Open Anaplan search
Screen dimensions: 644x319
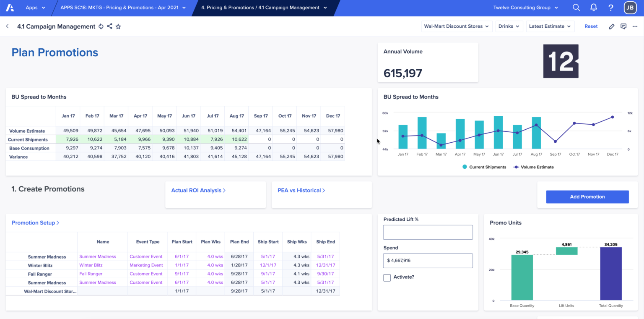tap(576, 7)
